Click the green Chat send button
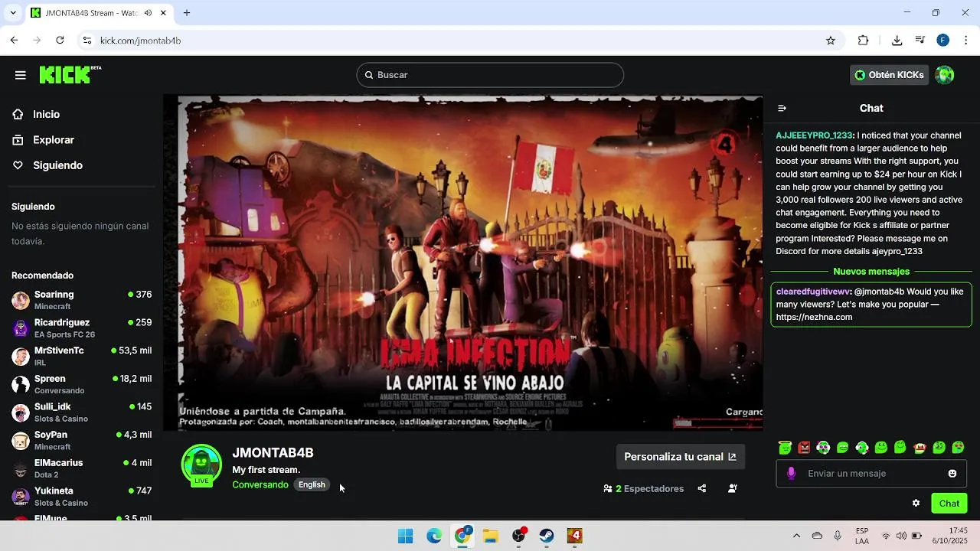This screenshot has width=980, height=551. 949,503
